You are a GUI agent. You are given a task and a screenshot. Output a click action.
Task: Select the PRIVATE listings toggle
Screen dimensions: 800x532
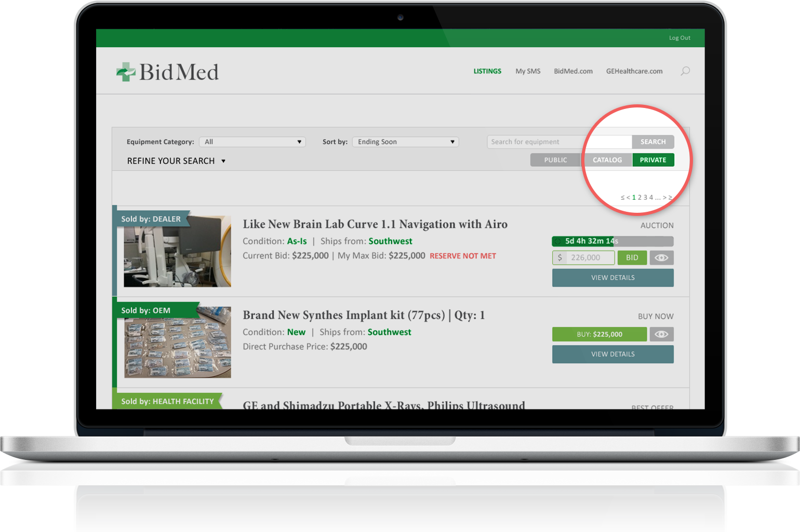coord(653,160)
